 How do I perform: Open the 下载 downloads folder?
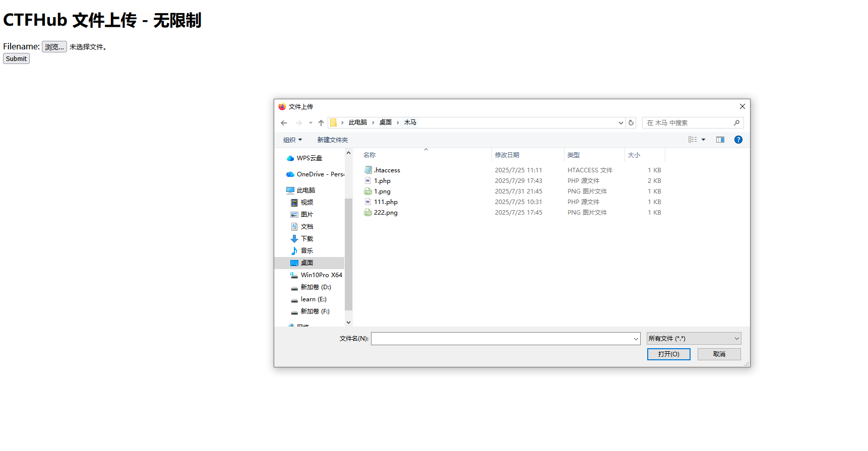click(306, 239)
